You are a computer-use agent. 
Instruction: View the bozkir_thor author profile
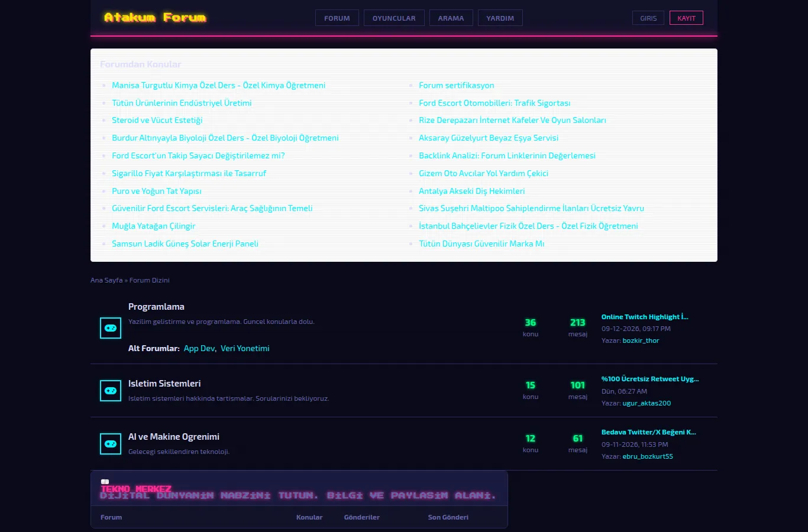(641, 341)
